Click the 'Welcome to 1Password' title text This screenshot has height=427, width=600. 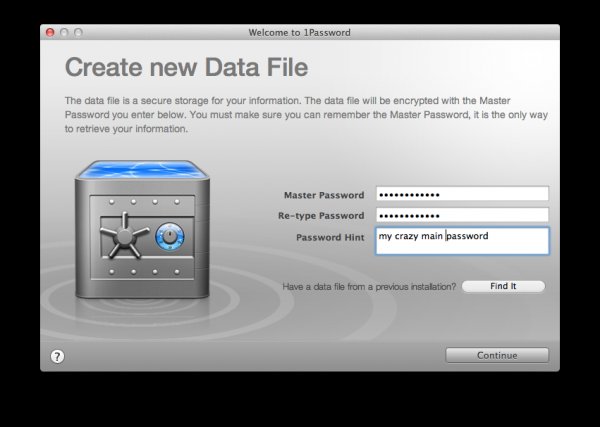click(x=299, y=33)
